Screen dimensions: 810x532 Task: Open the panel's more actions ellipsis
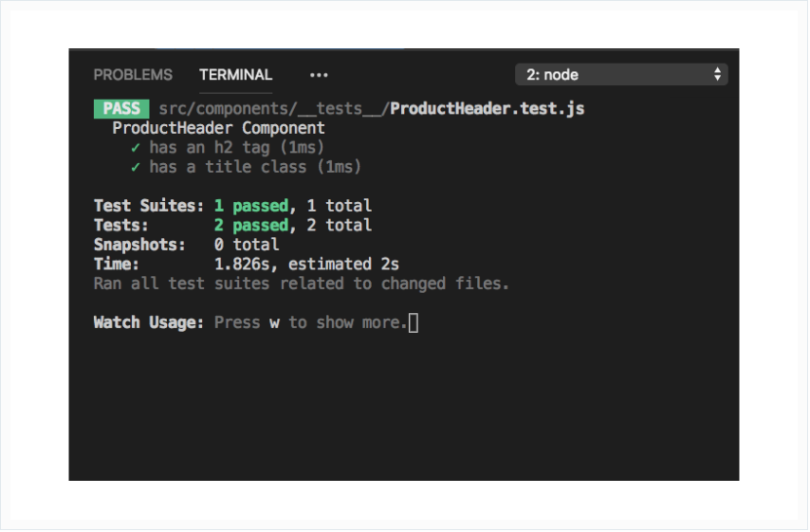pyautogui.click(x=319, y=75)
